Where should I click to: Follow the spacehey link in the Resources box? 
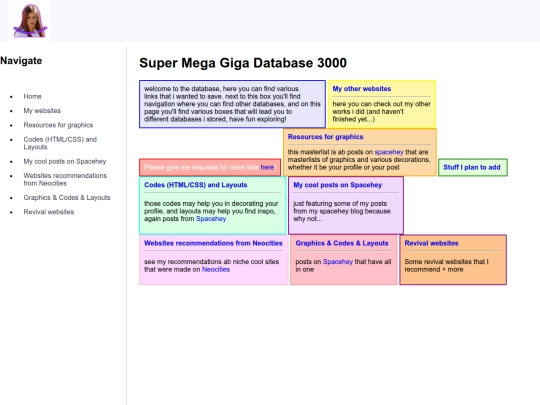pos(389,152)
